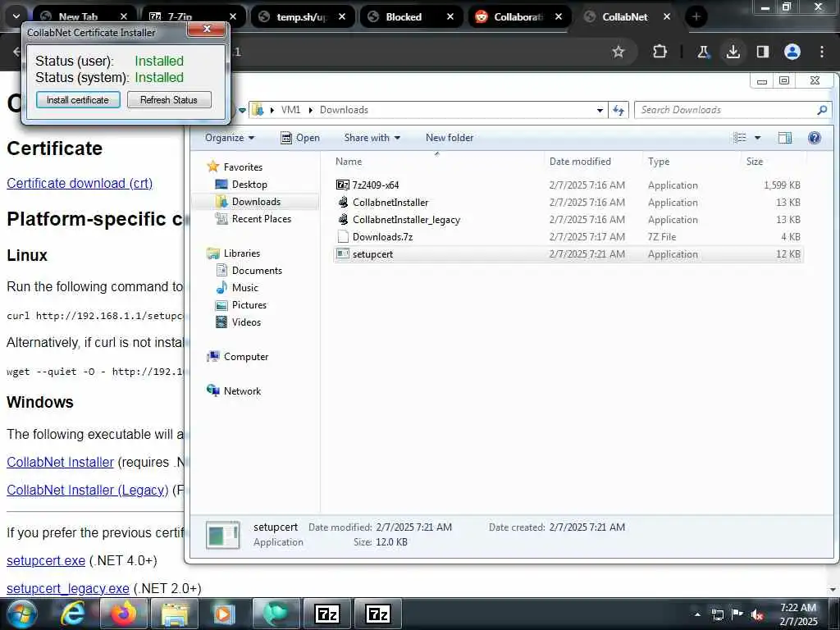Open the CollabNet Installer link
Viewport: 840px width, 630px height.
click(x=60, y=463)
